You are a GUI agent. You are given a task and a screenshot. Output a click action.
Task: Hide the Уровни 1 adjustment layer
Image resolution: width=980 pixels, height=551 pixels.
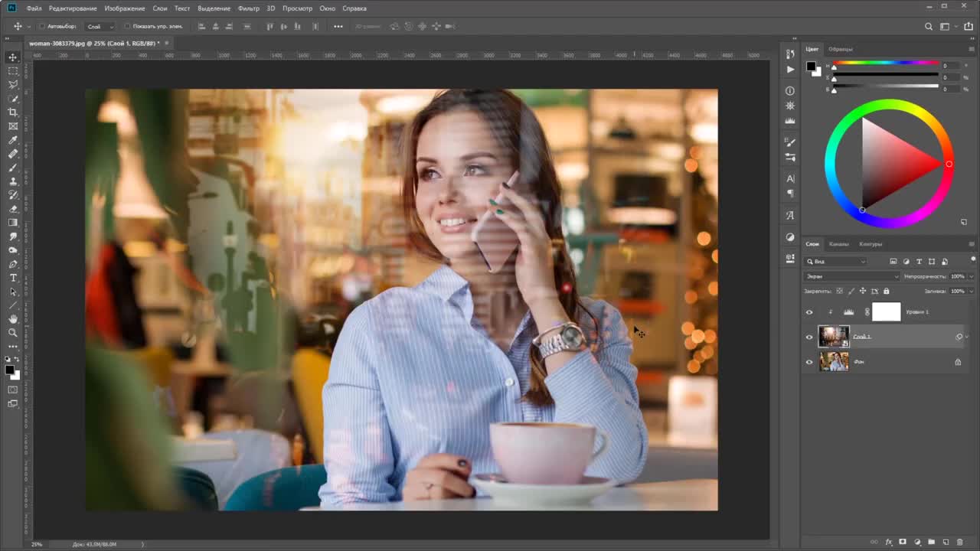[809, 312]
